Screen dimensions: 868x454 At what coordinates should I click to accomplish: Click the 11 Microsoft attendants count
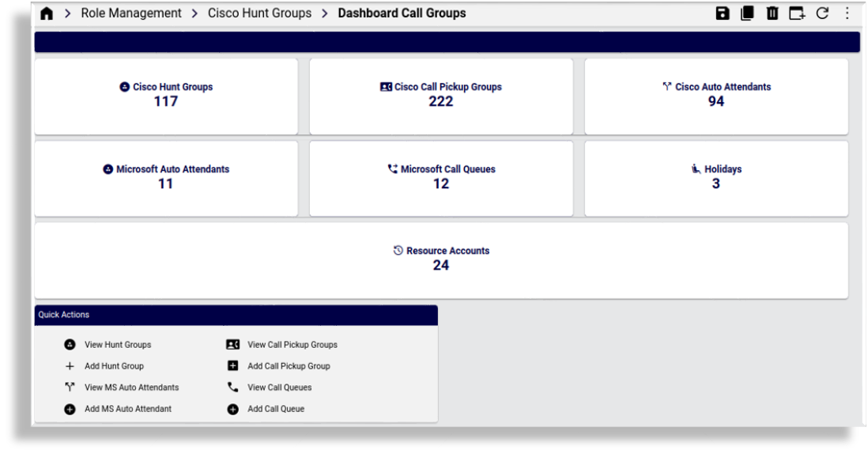(165, 183)
